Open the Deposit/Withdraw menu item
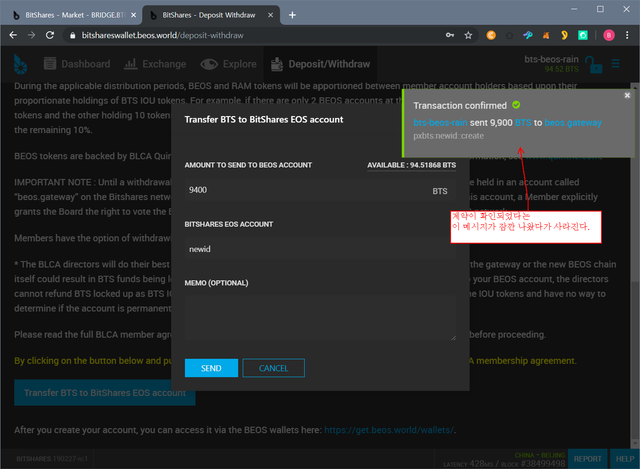640x469 pixels. click(x=320, y=64)
